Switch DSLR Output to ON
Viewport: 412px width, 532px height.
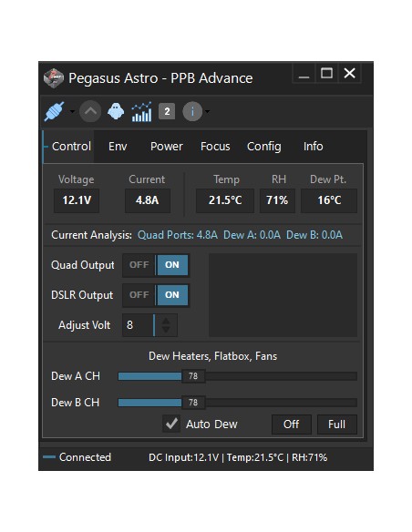pos(171,295)
